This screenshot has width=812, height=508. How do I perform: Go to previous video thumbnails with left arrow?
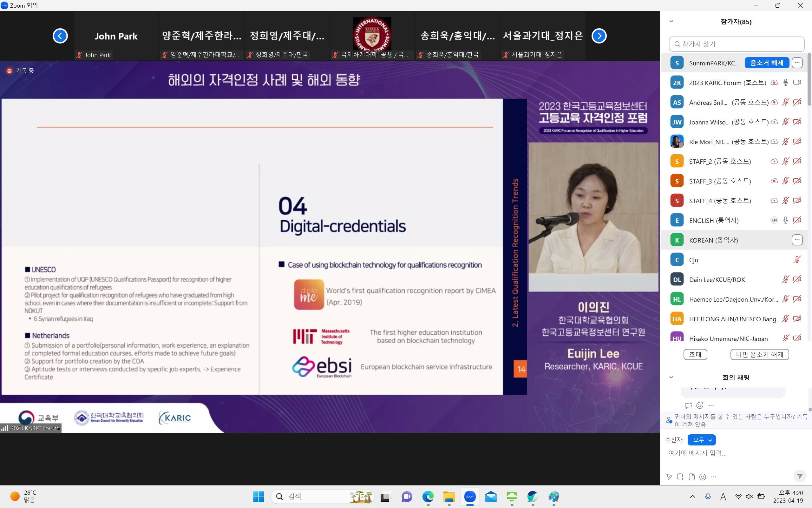click(60, 36)
